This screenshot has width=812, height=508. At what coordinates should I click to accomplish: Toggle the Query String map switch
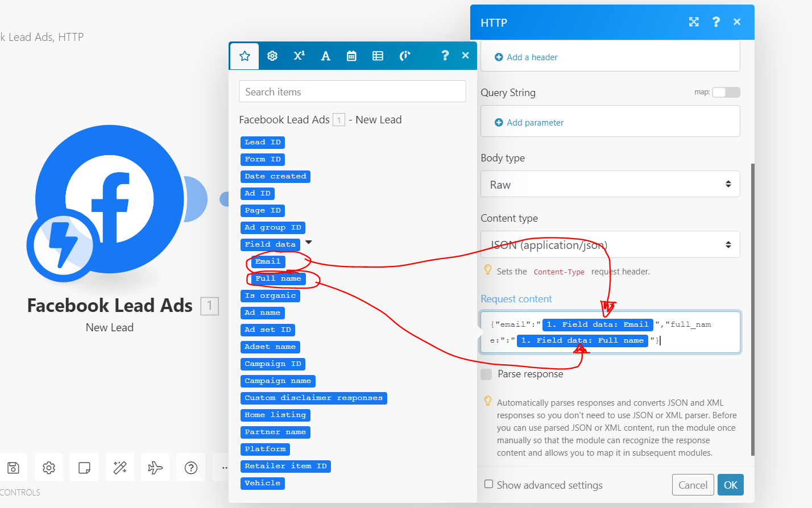point(726,92)
